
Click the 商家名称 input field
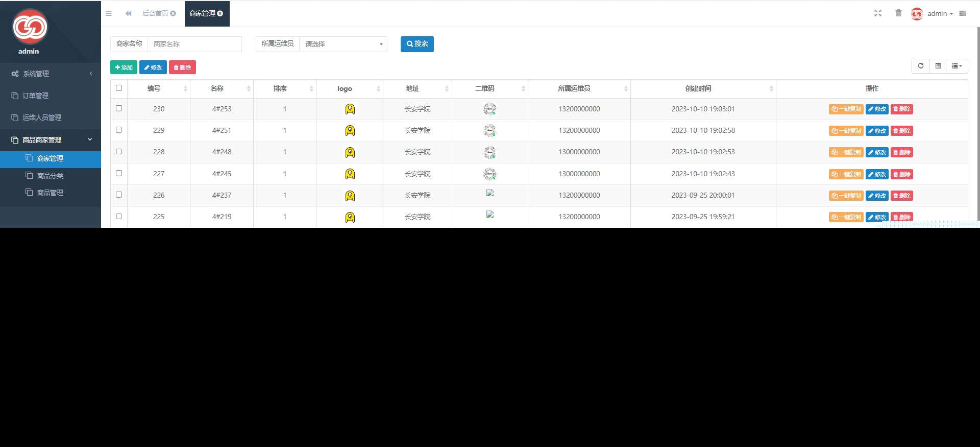coord(194,44)
